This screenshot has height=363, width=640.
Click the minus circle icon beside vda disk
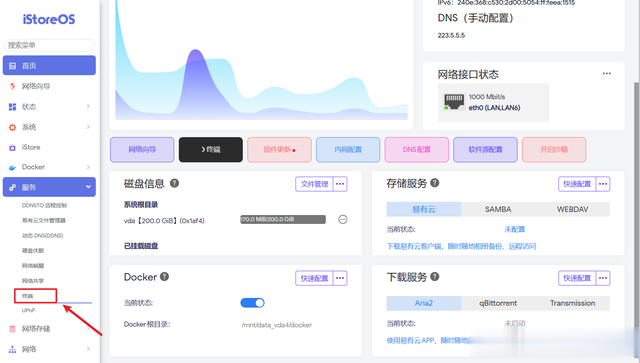pos(343,220)
